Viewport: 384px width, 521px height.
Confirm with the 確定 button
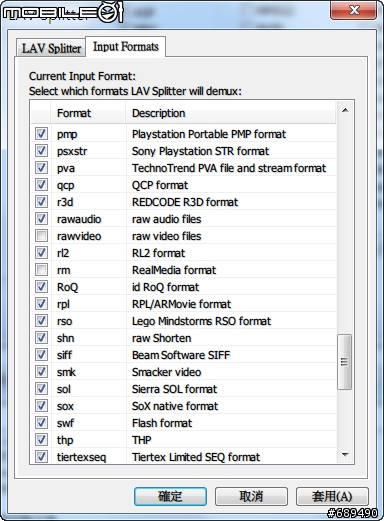pyautogui.click(x=170, y=496)
